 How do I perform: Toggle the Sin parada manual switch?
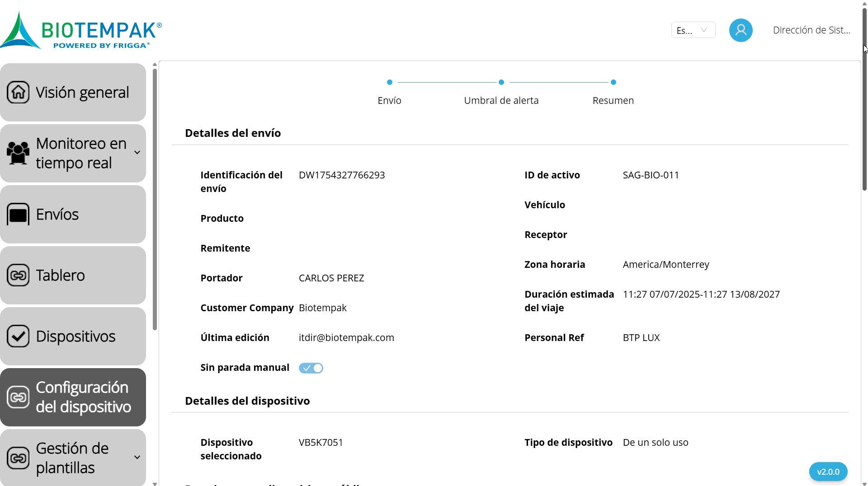tap(311, 368)
